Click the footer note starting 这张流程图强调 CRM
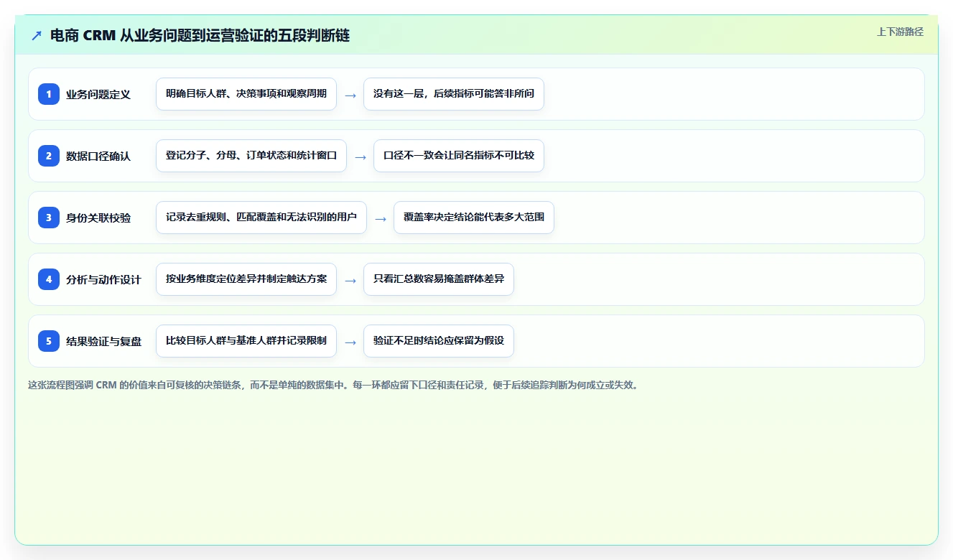The width and height of the screenshot is (953, 560). (x=333, y=385)
